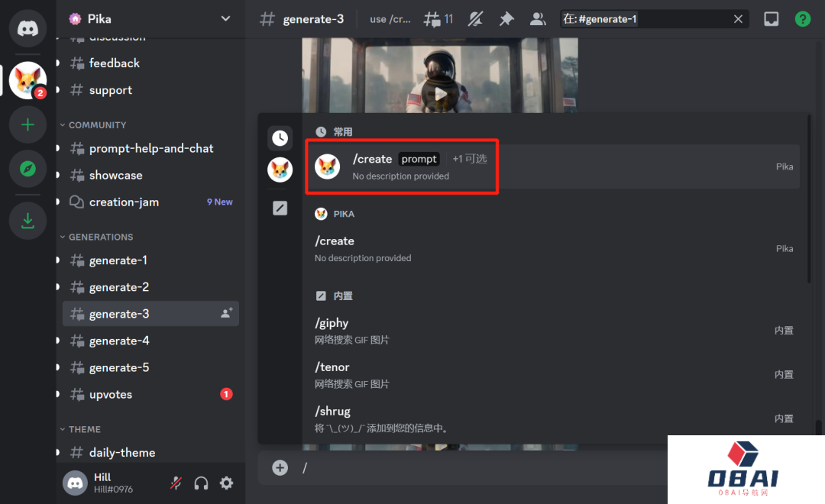The width and height of the screenshot is (825, 504).
Task: Open pinned messages pin icon
Action: tap(506, 19)
